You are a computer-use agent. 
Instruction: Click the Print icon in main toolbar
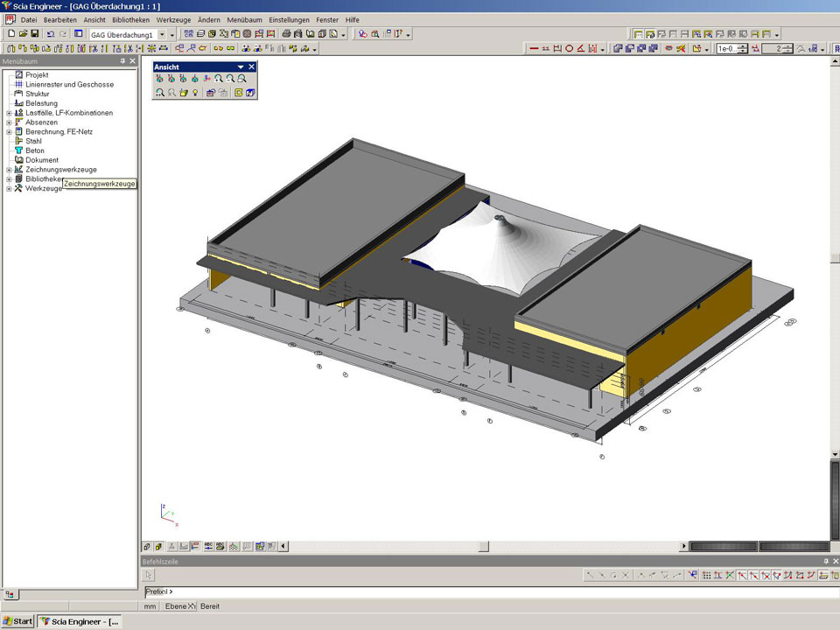tap(286, 34)
